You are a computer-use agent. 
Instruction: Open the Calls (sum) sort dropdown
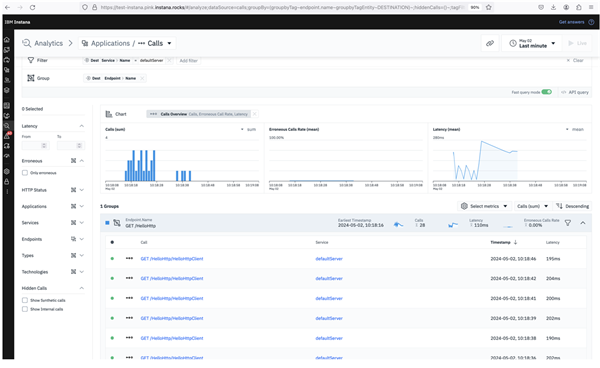533,206
